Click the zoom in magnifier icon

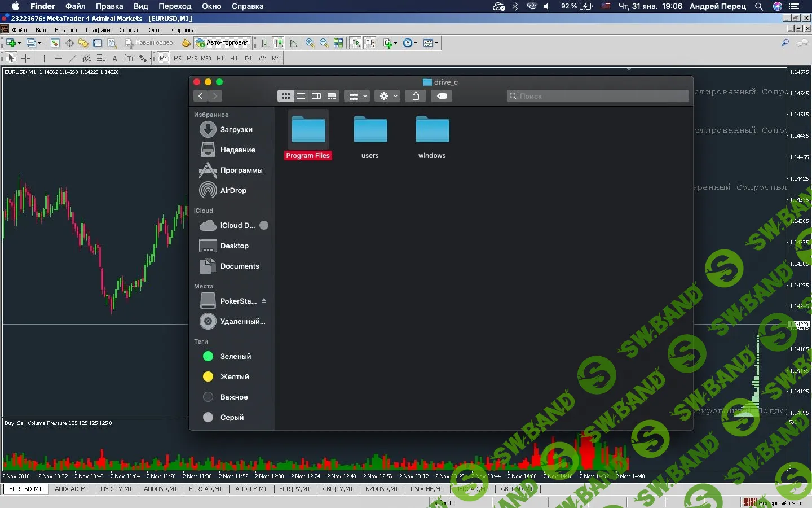(310, 43)
